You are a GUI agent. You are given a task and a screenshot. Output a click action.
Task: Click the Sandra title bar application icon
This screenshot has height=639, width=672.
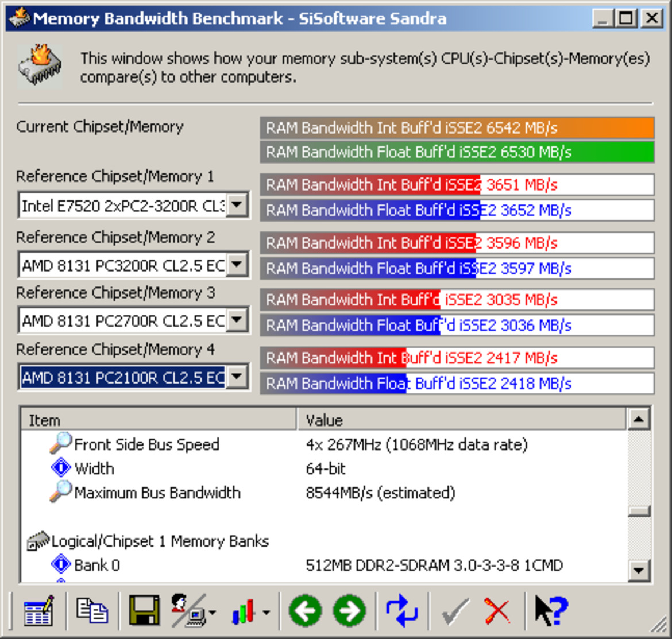[x=19, y=18]
